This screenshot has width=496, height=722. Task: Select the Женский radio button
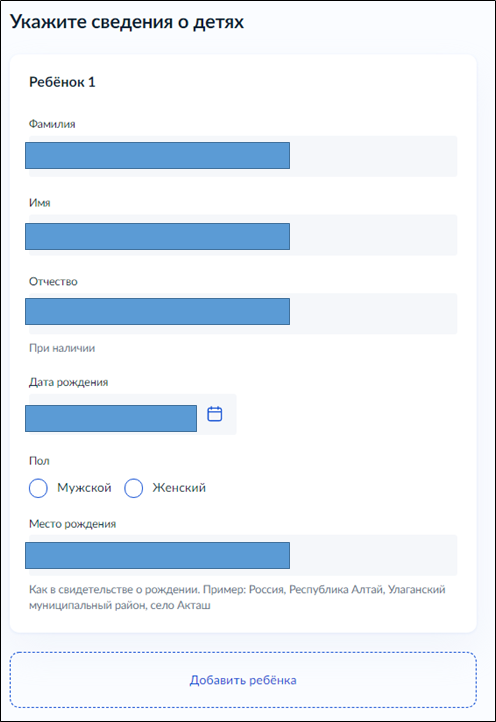click(134, 488)
